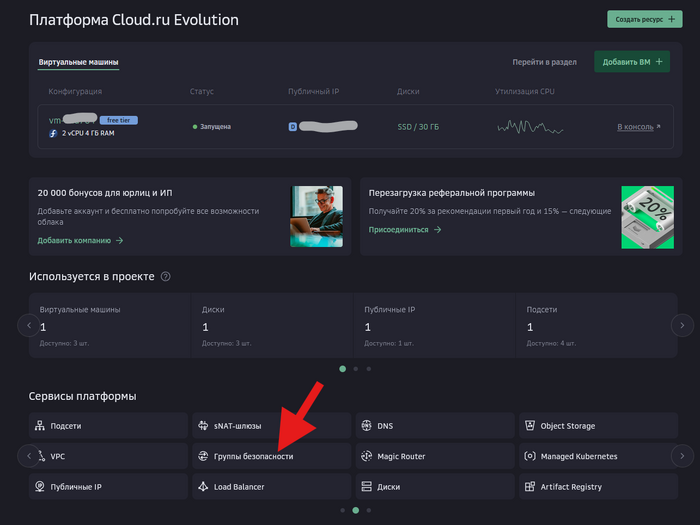Select the Виртуальные машины tab
The height and width of the screenshot is (525, 700).
[x=78, y=62]
